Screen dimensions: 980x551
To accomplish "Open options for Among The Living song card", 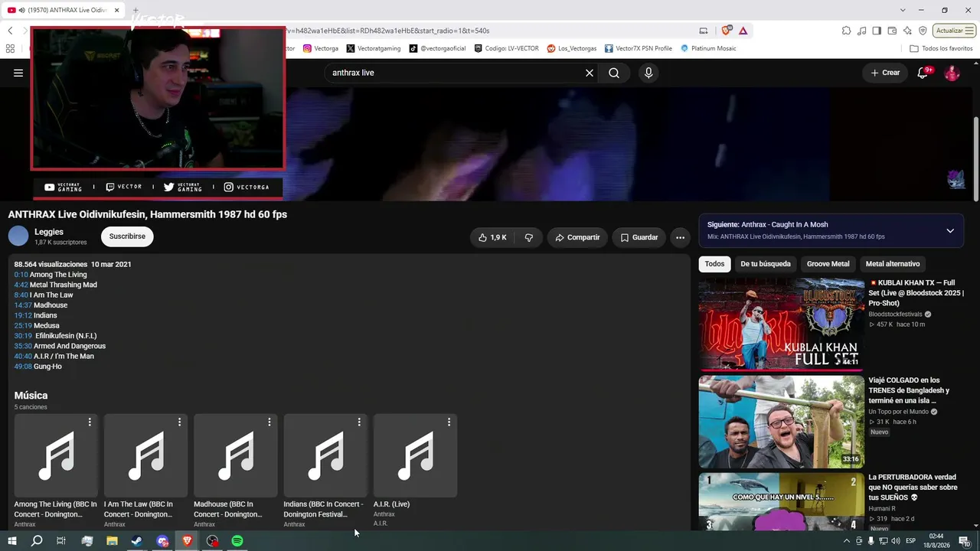I will 90,422.
